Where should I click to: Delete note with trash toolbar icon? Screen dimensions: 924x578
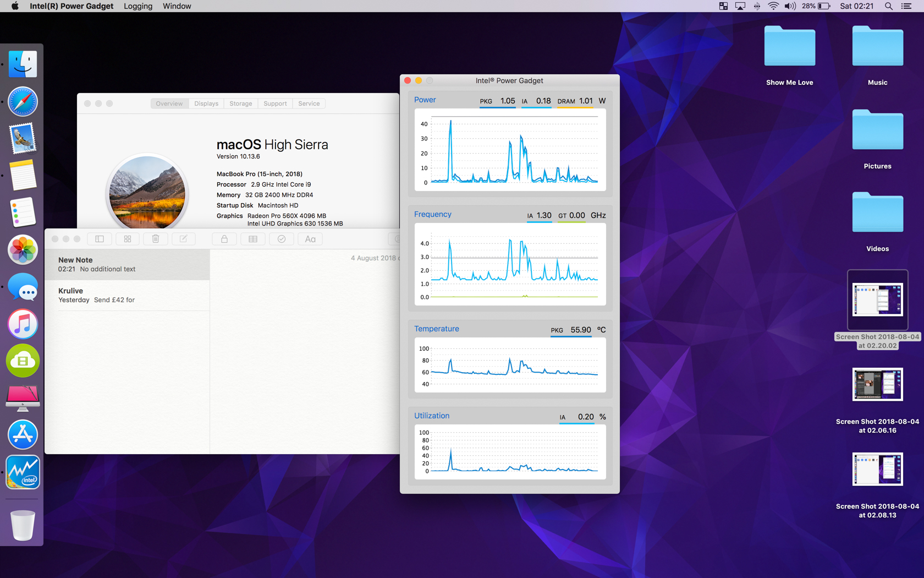[x=156, y=239]
